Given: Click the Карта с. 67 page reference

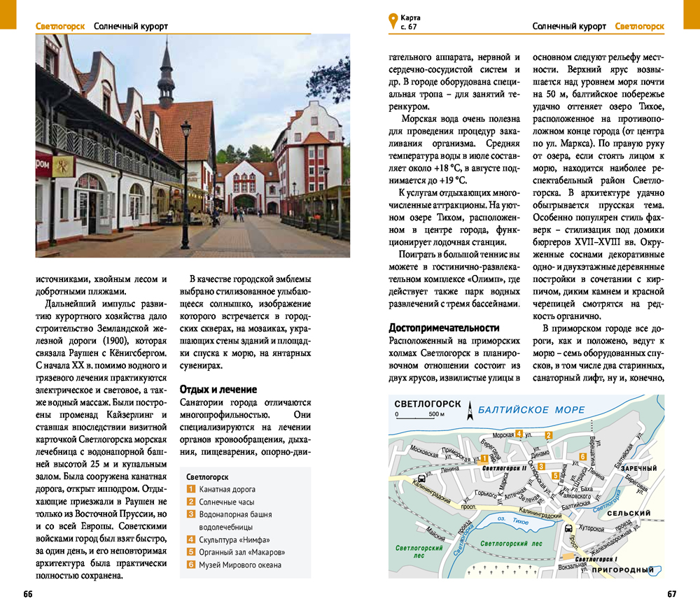Looking at the screenshot, I should click(x=411, y=22).
